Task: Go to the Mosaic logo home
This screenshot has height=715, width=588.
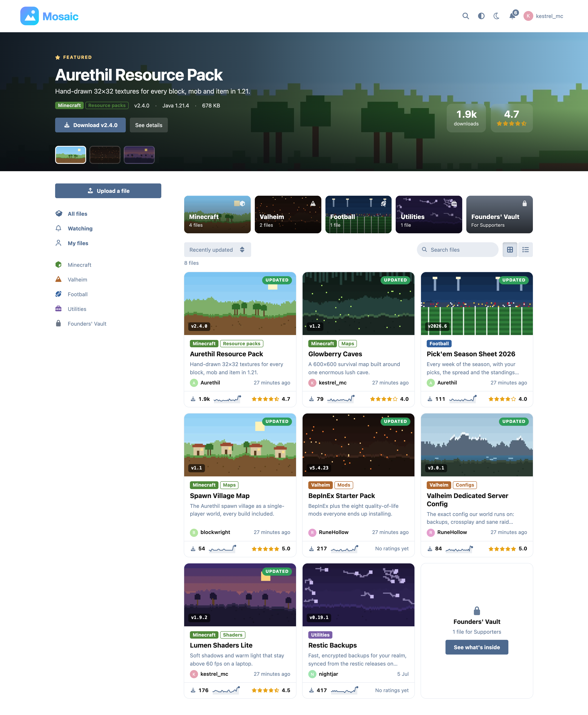Action: pyautogui.click(x=49, y=16)
